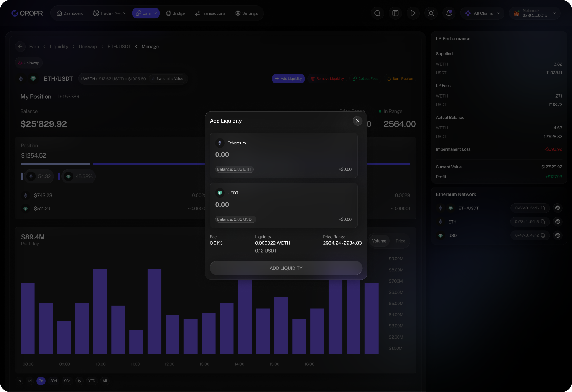Open the news reader panel icon
The height and width of the screenshot is (392, 572).
[x=395, y=13]
